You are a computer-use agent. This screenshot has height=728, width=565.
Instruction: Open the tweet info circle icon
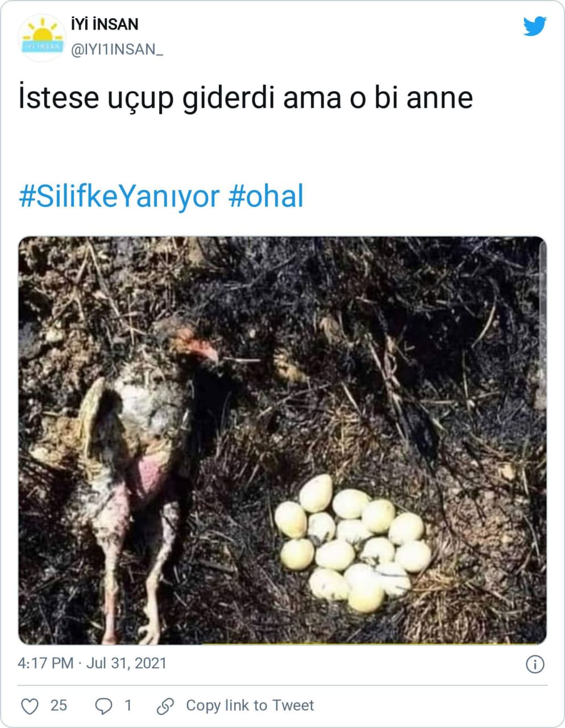tap(535, 664)
